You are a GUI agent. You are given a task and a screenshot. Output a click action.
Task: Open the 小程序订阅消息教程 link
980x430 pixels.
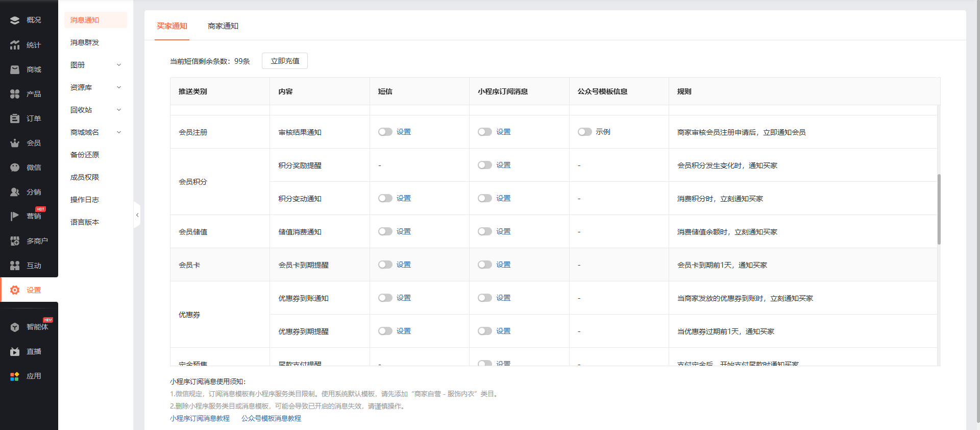[x=200, y=418]
